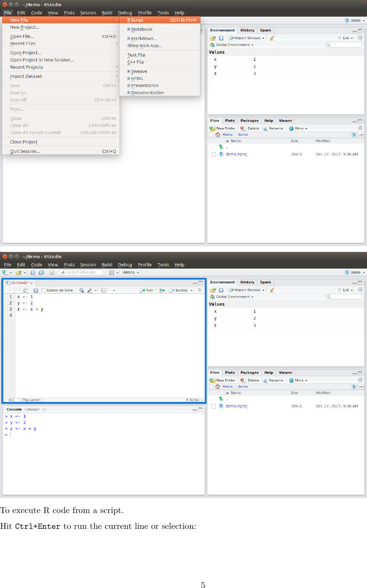This screenshot has width=367, height=588.
Task: Click the Workspace Panes grid icon
Action: [111, 272]
